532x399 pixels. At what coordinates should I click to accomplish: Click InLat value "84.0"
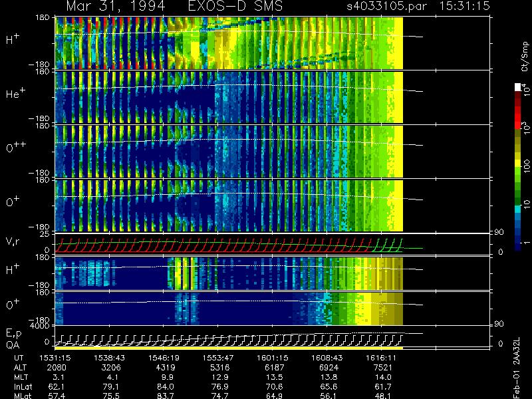click(x=166, y=387)
